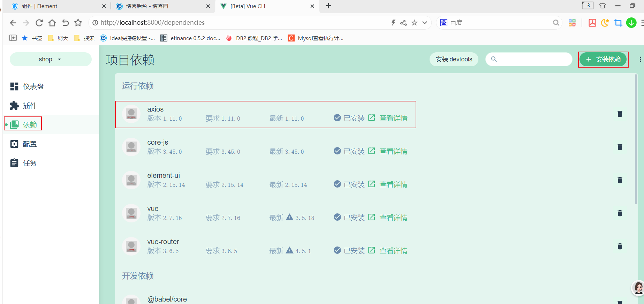Open the more options vertical dots menu

coord(640,59)
